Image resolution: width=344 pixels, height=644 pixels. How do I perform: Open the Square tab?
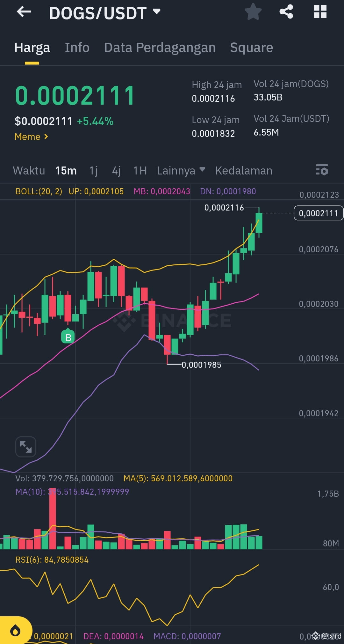[x=252, y=48]
